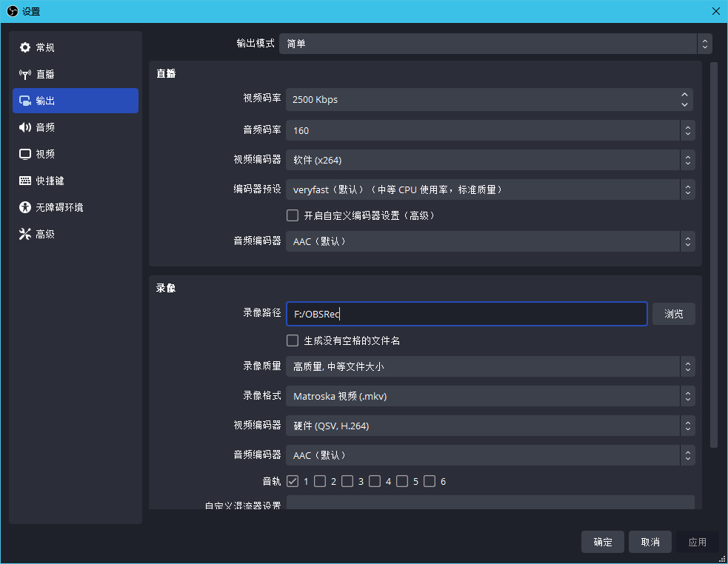Click the accessibility icon for 无障碍环境
This screenshot has height=564, width=728.
tap(25, 207)
